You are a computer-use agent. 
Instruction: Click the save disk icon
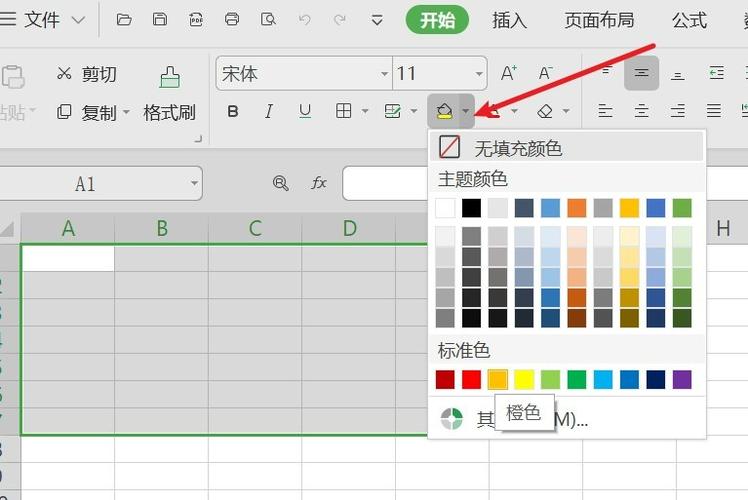tap(160, 20)
